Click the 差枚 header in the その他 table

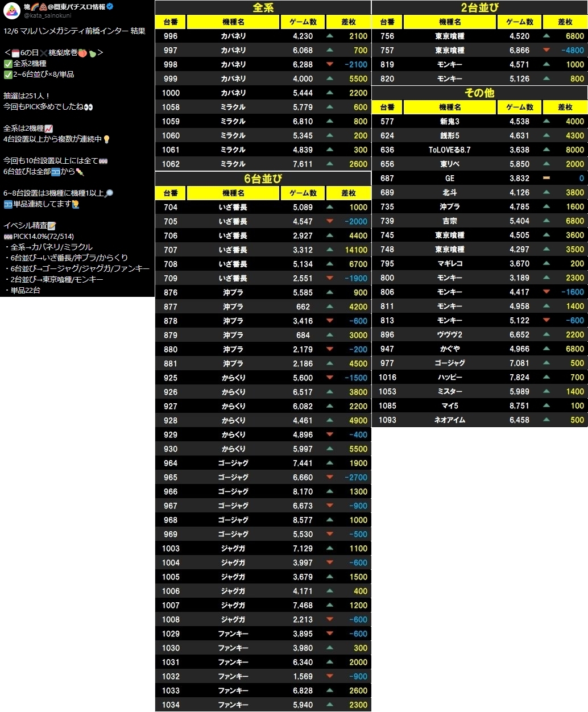pos(565,107)
